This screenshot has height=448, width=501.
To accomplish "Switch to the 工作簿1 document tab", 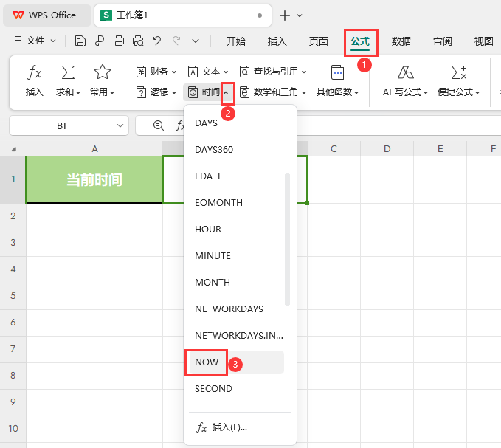I will 183,15.
